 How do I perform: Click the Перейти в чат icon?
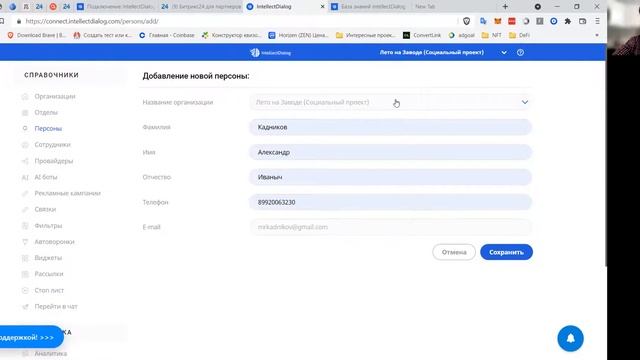click(25, 307)
